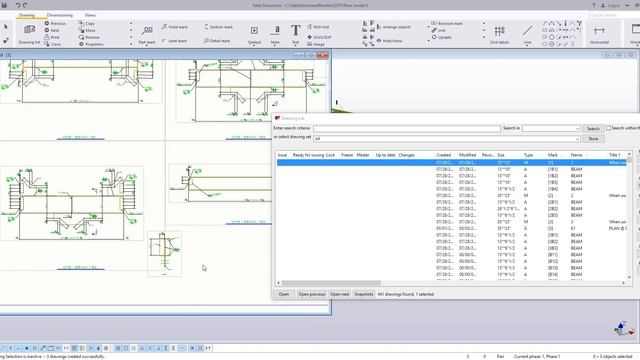640x360 pixels.
Task: Sort by the Size column header
Action: [x=501, y=155]
